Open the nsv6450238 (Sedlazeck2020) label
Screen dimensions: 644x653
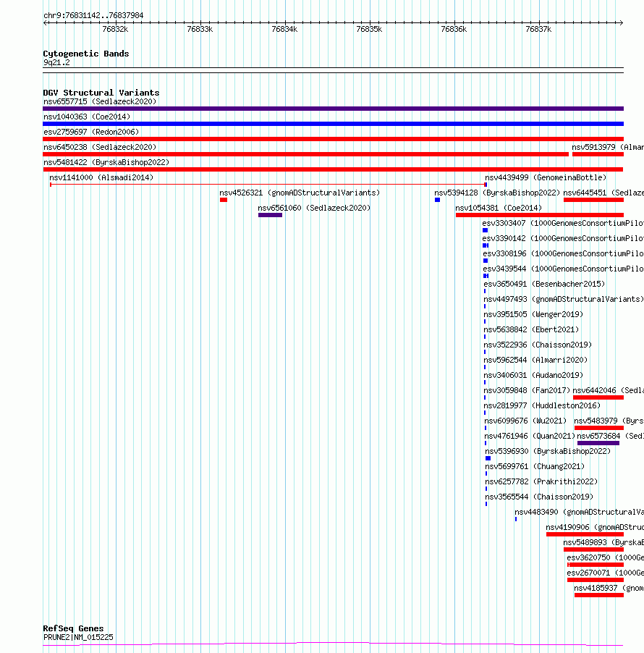(100, 147)
